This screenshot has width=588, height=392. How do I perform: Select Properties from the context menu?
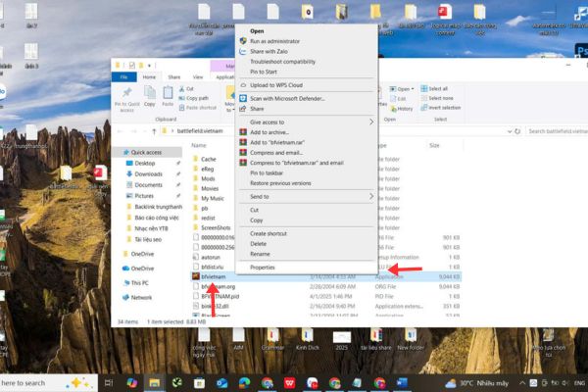(262, 267)
